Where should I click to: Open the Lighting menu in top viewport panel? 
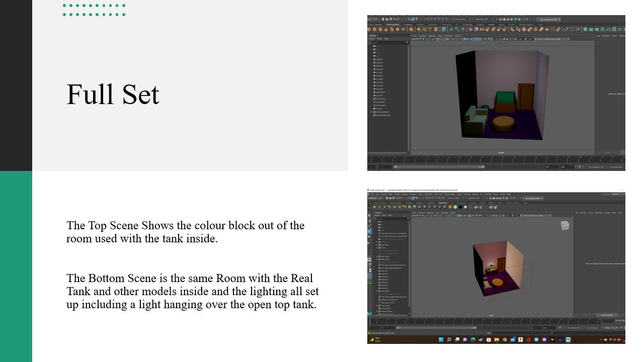[431, 36]
